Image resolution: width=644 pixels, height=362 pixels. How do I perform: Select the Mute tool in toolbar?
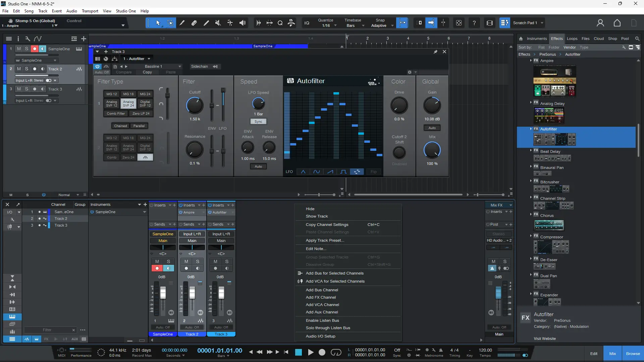pyautogui.click(x=218, y=23)
